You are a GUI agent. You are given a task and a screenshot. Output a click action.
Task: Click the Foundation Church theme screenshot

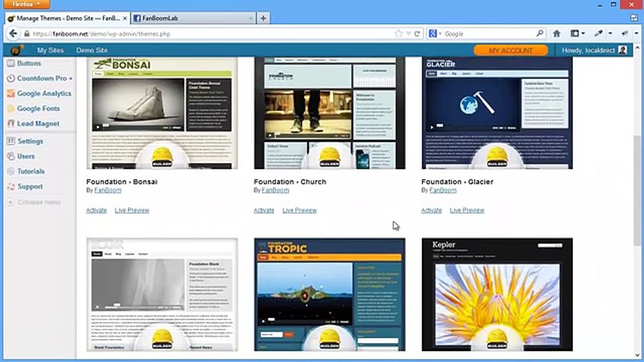point(330,113)
